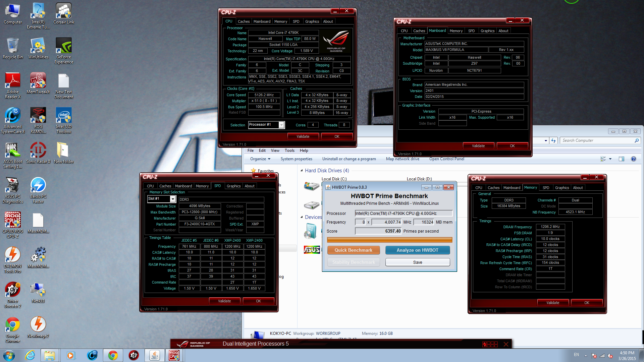Launch Corsair Link desktop shortcut
Viewport: 644px width, 362px height.
tap(64, 14)
